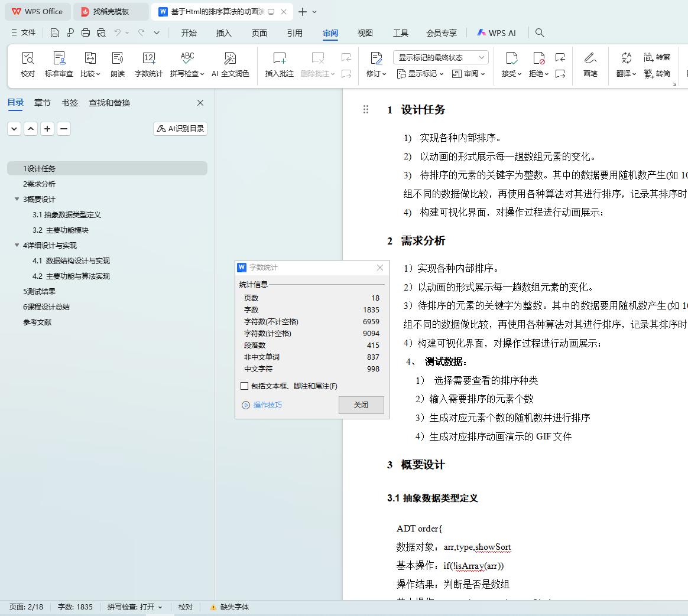
Task: Click the save icon in quick toolbar
Action: pos(55,32)
